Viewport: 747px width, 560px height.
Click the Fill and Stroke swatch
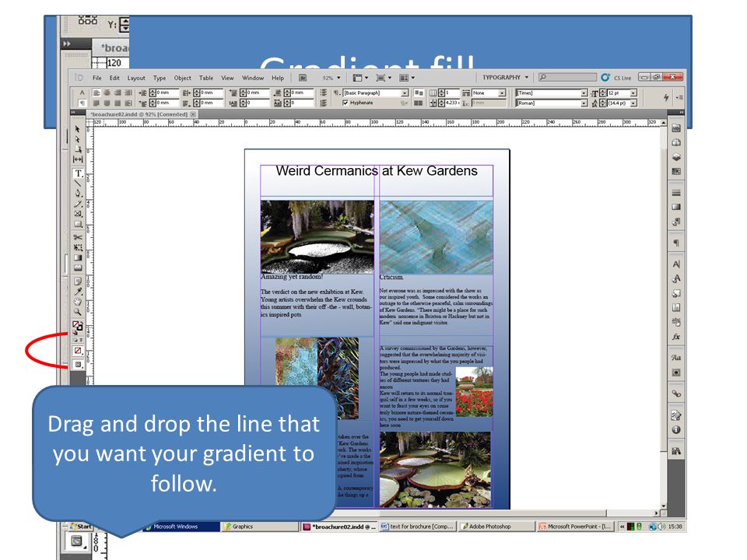pos(77,326)
